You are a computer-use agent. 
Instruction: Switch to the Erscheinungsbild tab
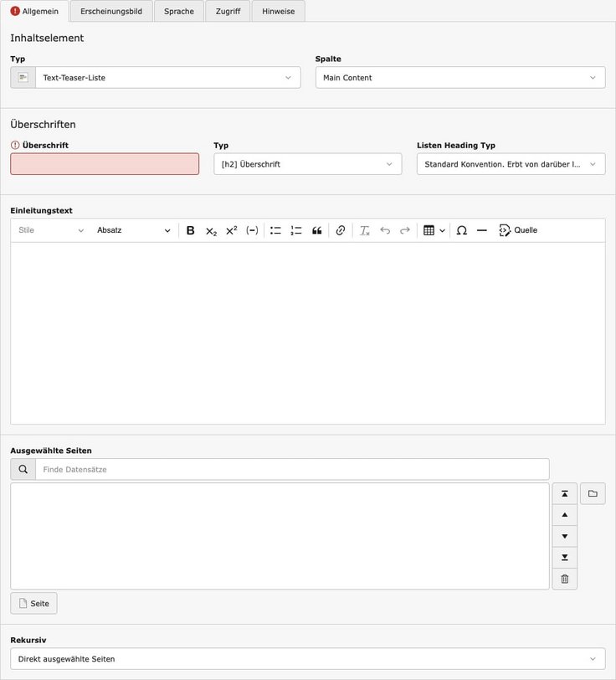pos(111,12)
